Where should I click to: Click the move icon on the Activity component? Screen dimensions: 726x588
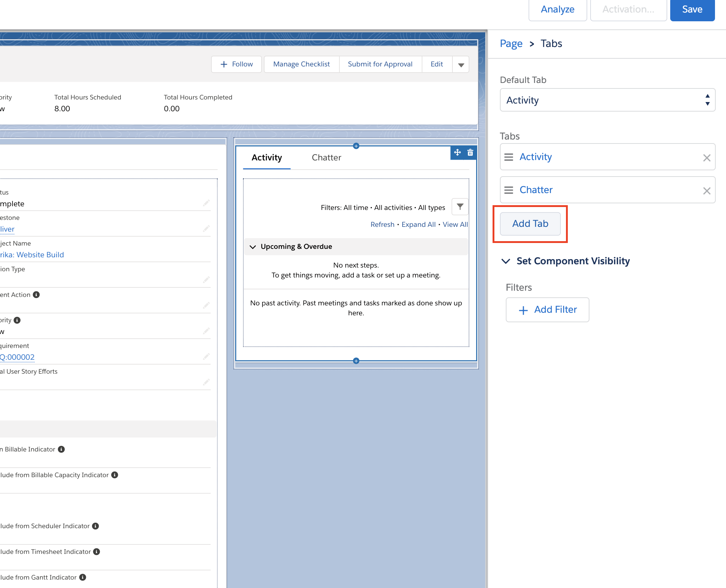457,152
